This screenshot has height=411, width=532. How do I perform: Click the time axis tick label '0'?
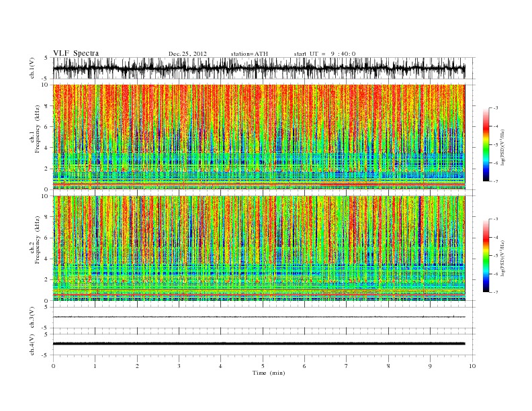(53, 366)
